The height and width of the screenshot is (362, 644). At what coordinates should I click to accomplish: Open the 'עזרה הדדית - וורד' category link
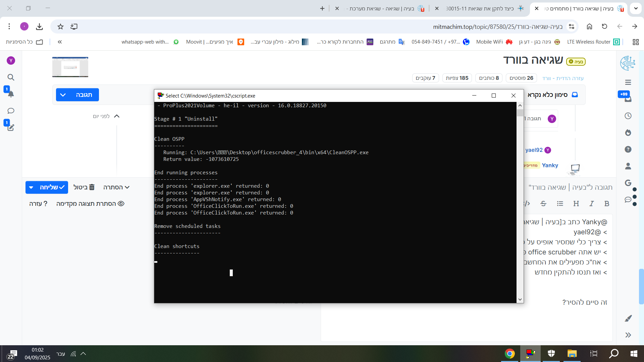[x=563, y=78]
